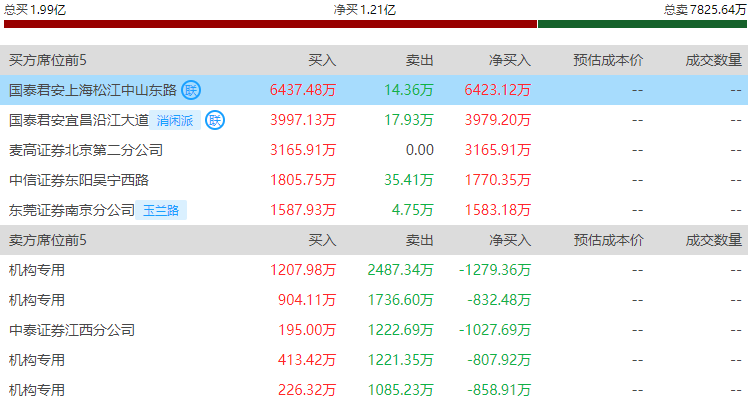Screen dimensions: 748x401
Task: Click the 1221.35万 sell amount
Action: click(x=400, y=360)
